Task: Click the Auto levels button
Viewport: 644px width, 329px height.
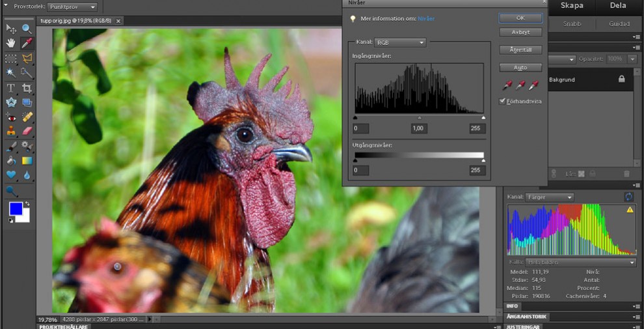Action: point(520,67)
